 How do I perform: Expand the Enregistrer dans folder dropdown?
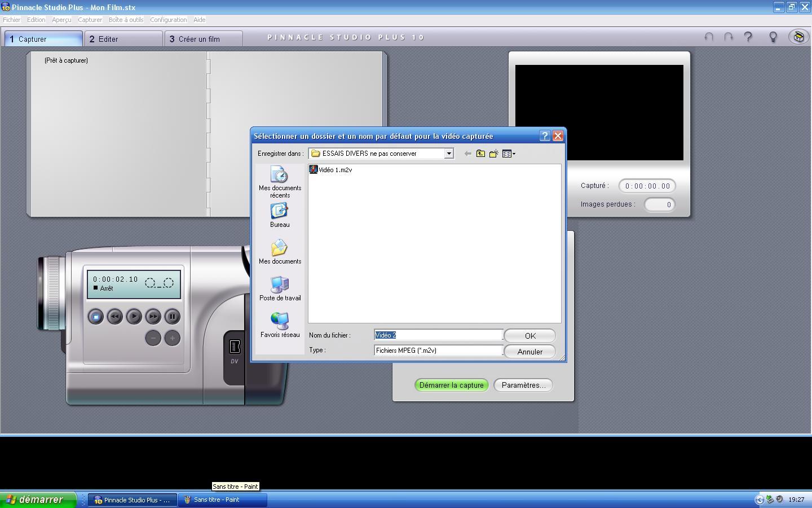[x=449, y=154]
